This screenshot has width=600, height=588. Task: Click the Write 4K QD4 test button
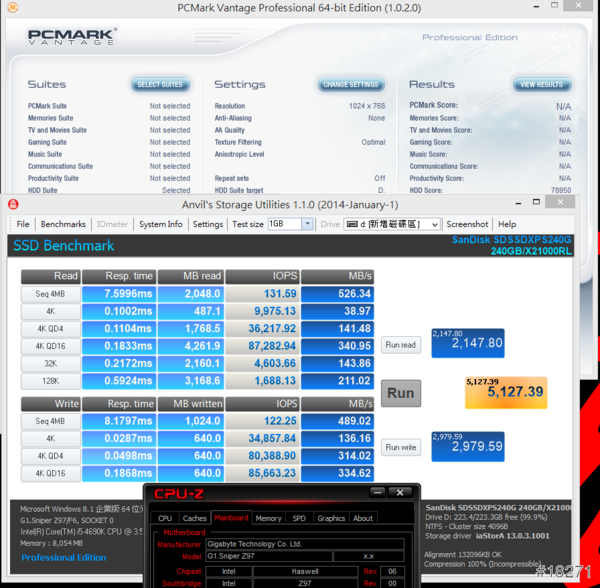click(x=51, y=456)
